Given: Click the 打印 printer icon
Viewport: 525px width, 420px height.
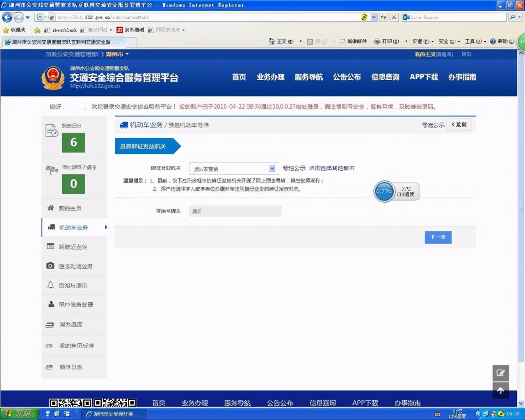Looking at the screenshot, I should 377,41.
